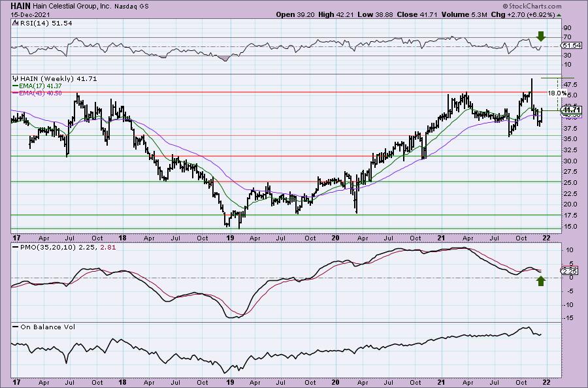Click year 19 on the price panel time axis

tap(231, 238)
